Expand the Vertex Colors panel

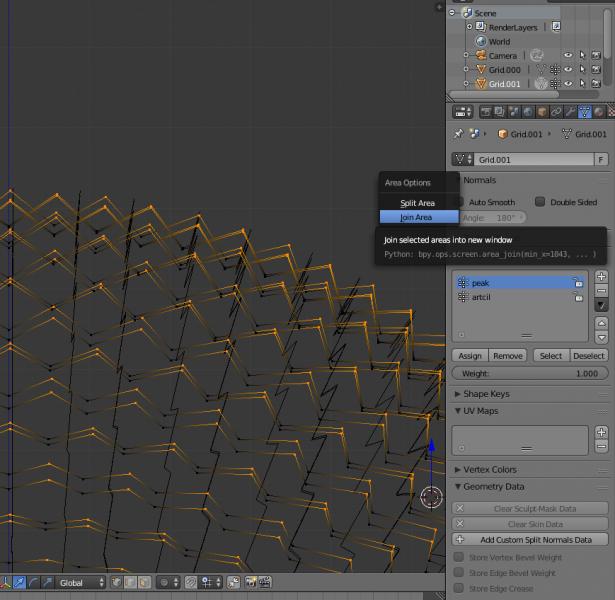click(x=490, y=469)
